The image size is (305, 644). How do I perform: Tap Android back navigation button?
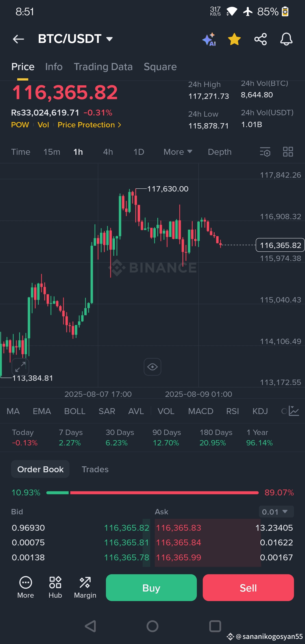(x=91, y=626)
